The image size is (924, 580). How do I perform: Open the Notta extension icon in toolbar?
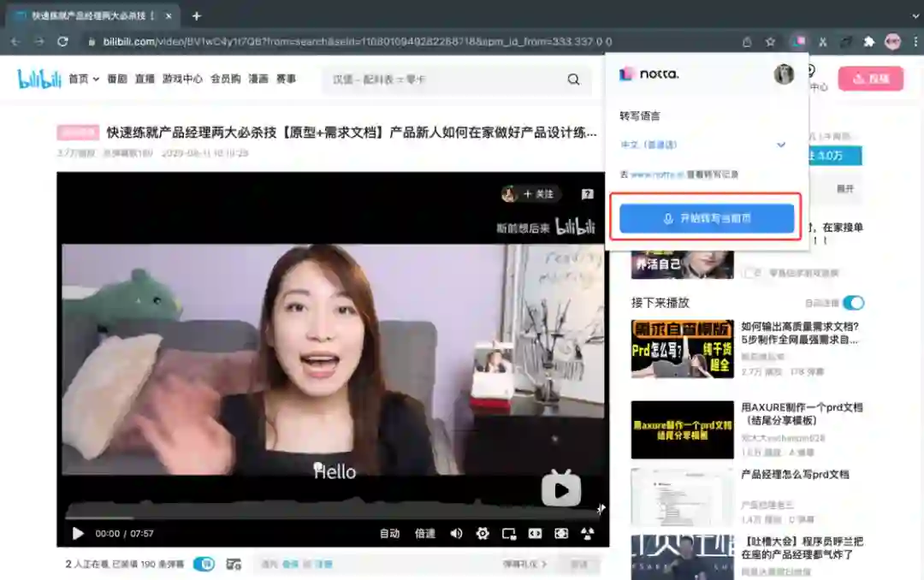click(799, 41)
